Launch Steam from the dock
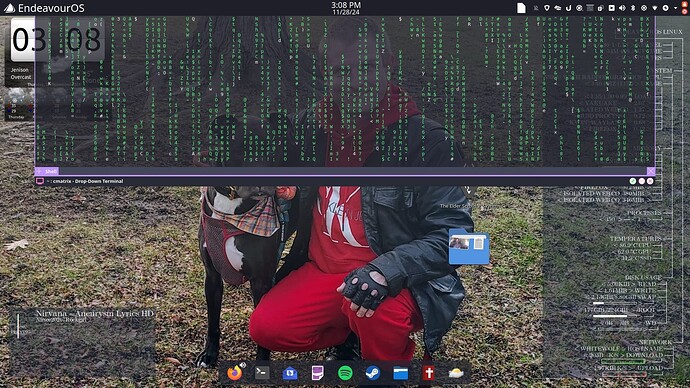This screenshot has width=690, height=388. point(373,373)
